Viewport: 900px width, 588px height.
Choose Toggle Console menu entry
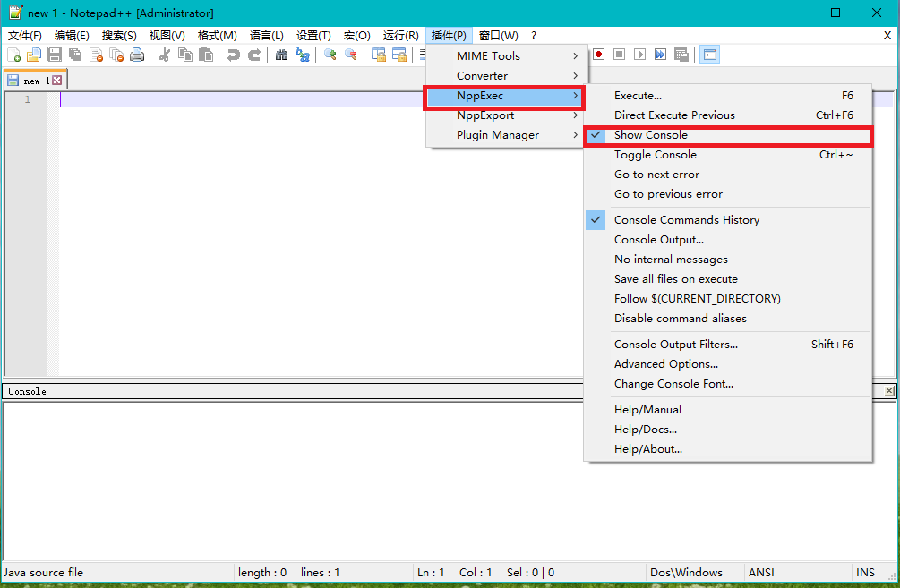pos(728,155)
